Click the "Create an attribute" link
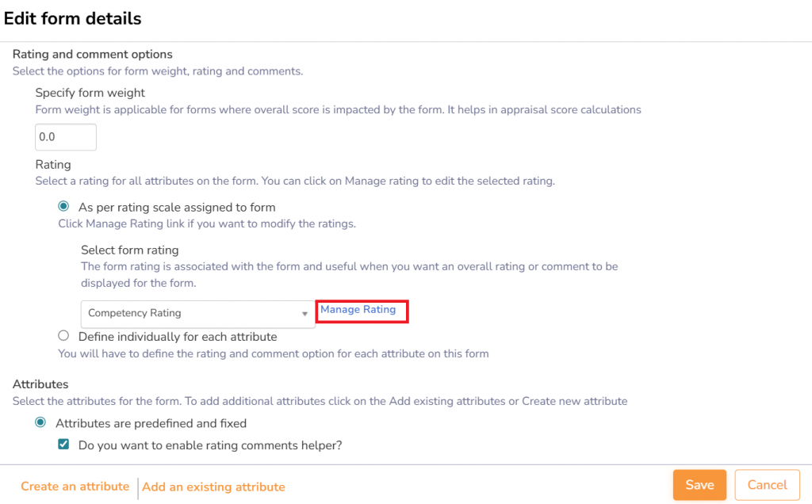This screenshot has width=812, height=504. tap(75, 487)
